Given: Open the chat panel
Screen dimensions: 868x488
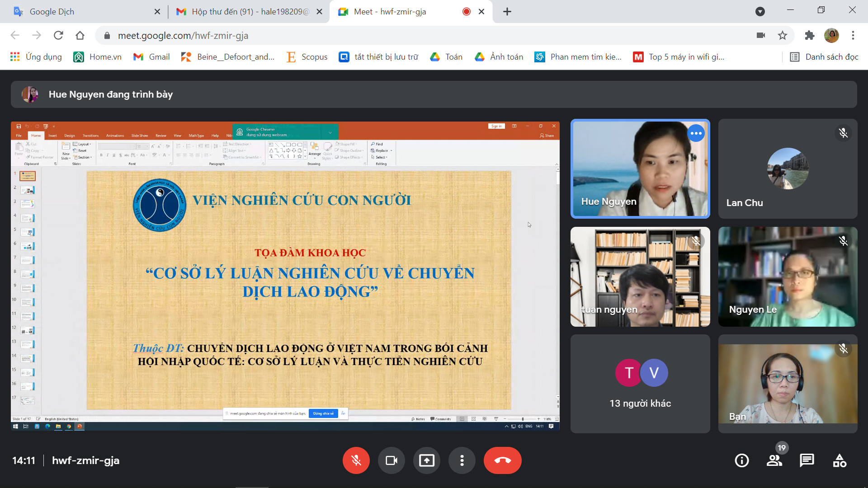Looking at the screenshot, I should click(x=807, y=460).
